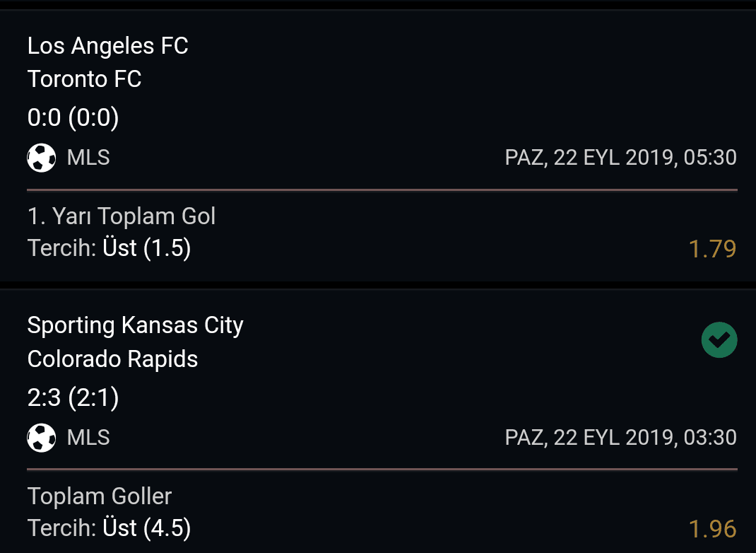
Task: Click the 05:30 match date
Action: [620, 158]
